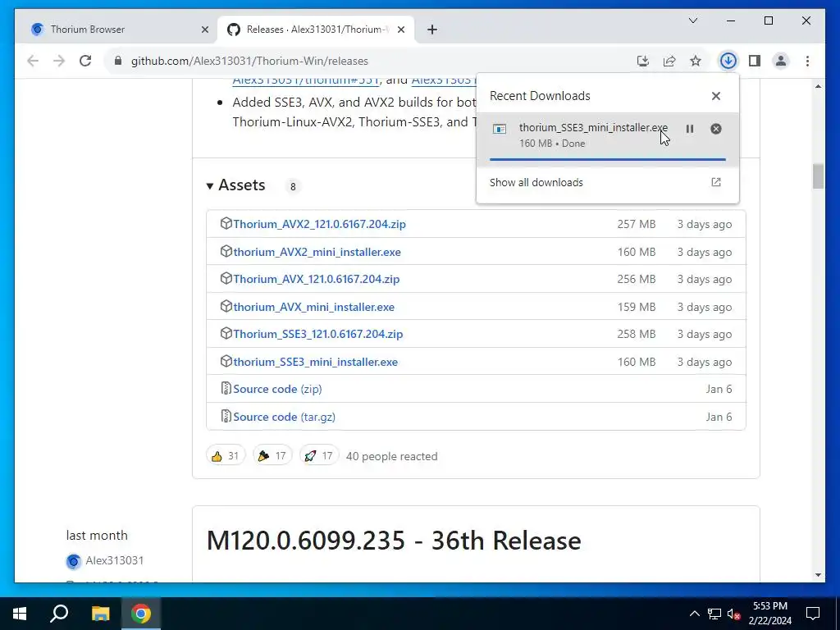This screenshot has width=840, height=630.
Task: Click the browser forward arrow
Action: (x=59, y=61)
